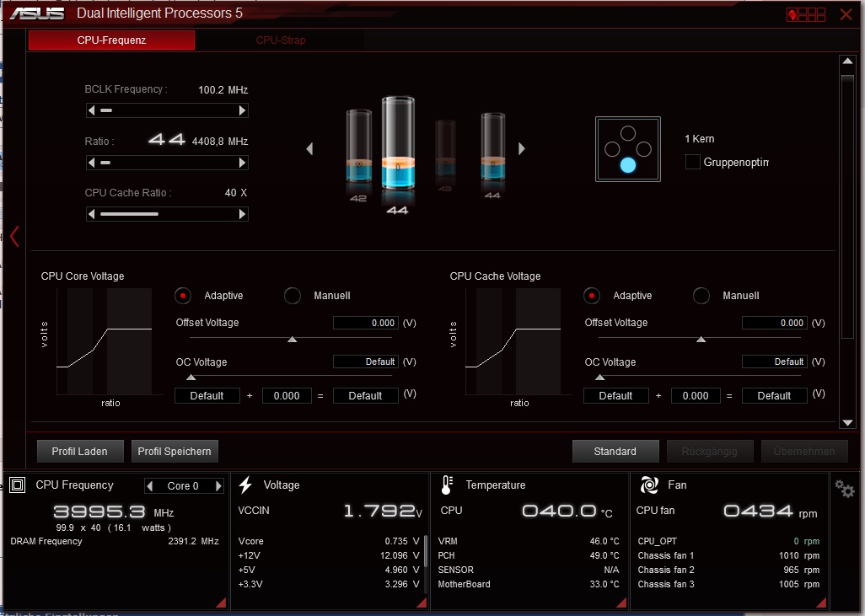Select next core after Core 0
The image size is (865, 616).
[x=218, y=485]
